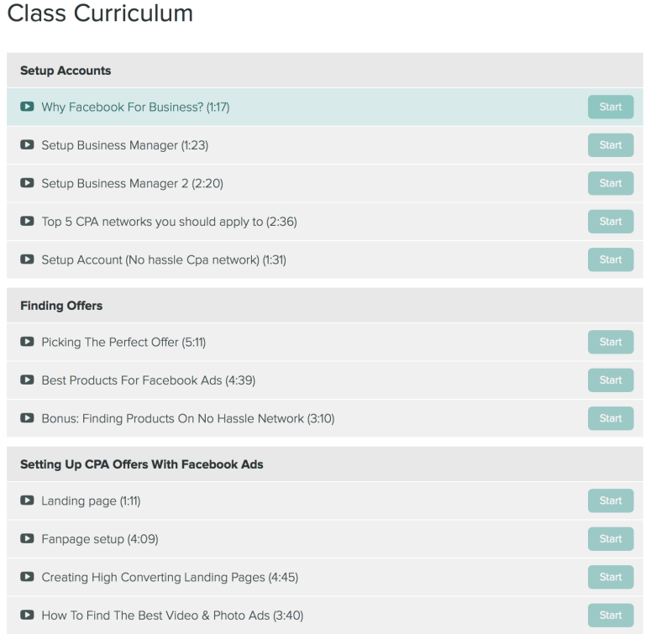Click video icon beside Picking The Perfect Offer

27,342
